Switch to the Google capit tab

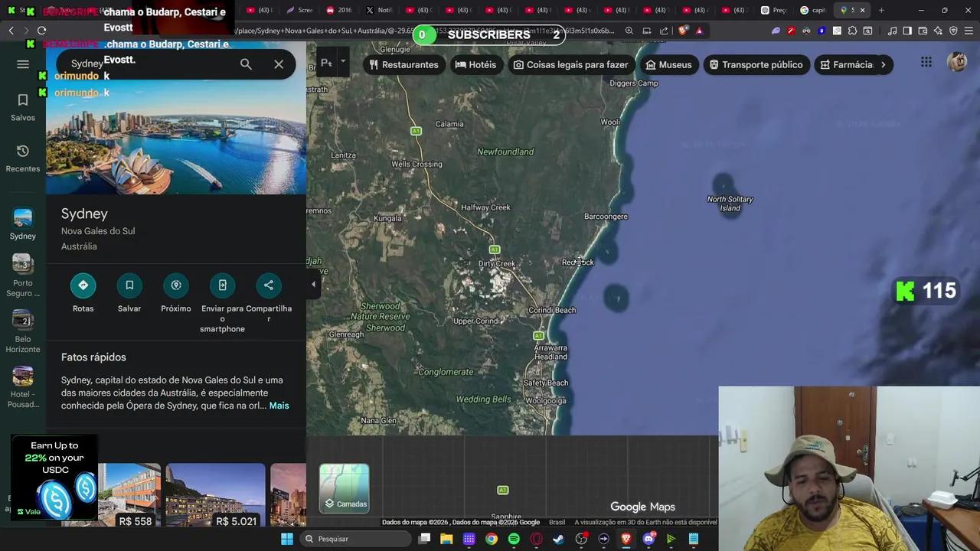pos(813,10)
